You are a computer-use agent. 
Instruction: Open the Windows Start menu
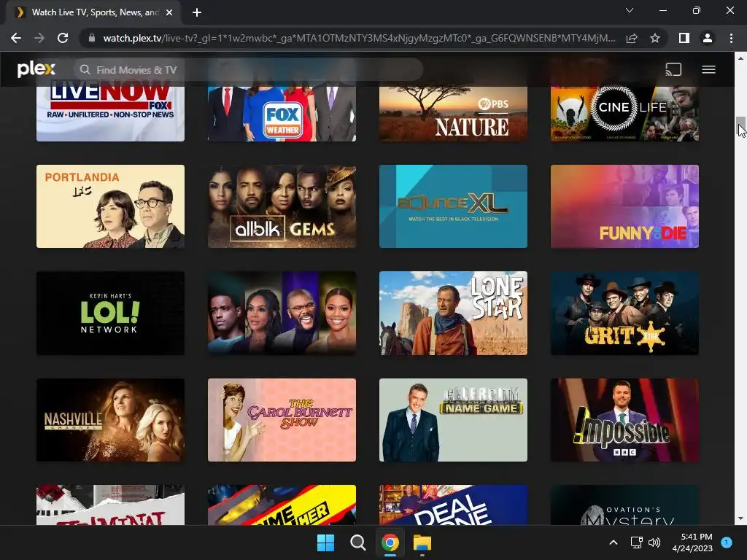pyautogui.click(x=326, y=542)
